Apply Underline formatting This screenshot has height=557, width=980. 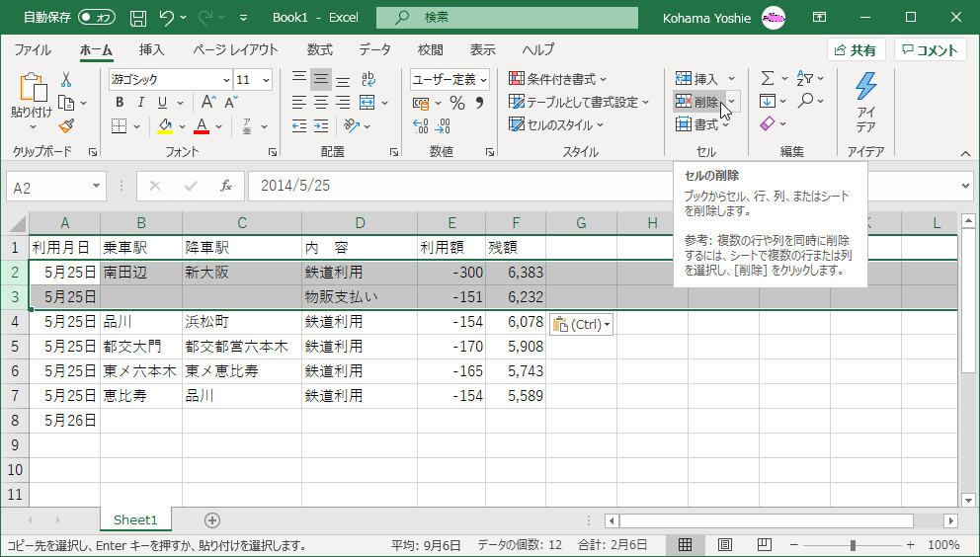pos(162,103)
